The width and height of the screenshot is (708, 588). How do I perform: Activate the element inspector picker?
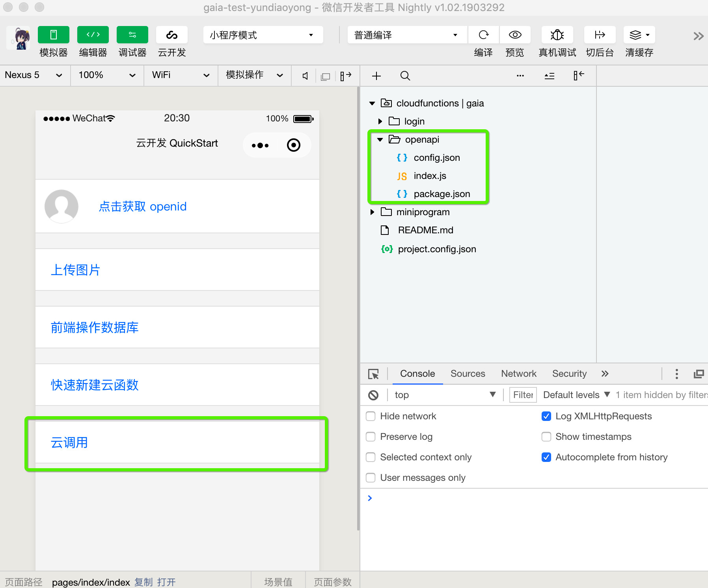click(373, 374)
